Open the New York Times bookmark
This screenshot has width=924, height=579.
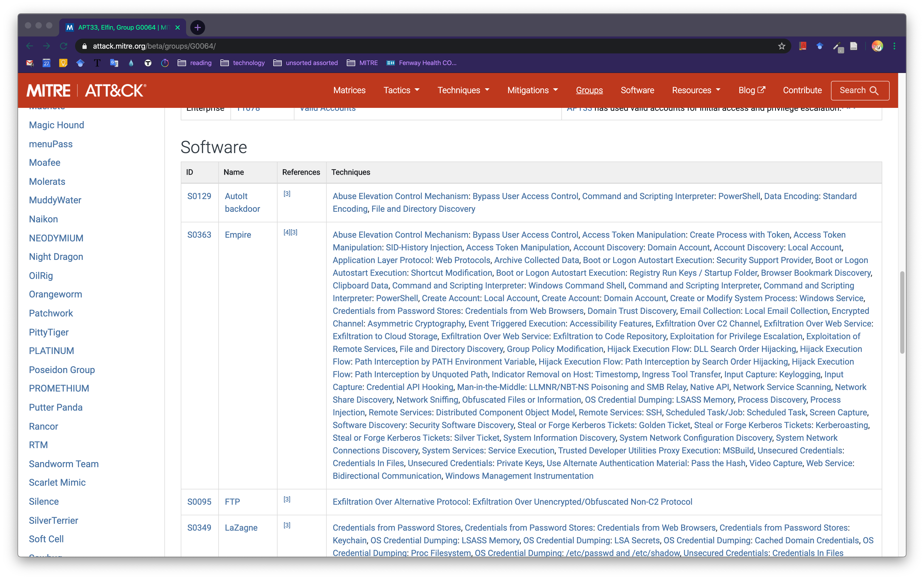(x=97, y=63)
